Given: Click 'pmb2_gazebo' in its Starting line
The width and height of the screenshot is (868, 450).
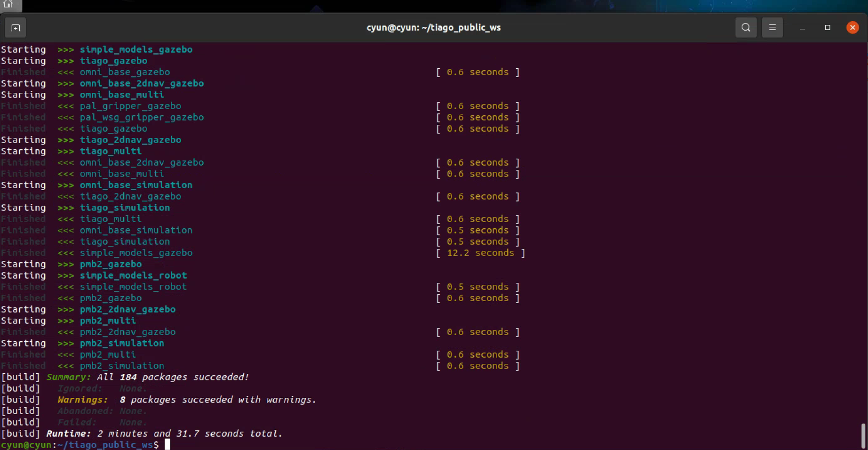Looking at the screenshot, I should pos(111,264).
